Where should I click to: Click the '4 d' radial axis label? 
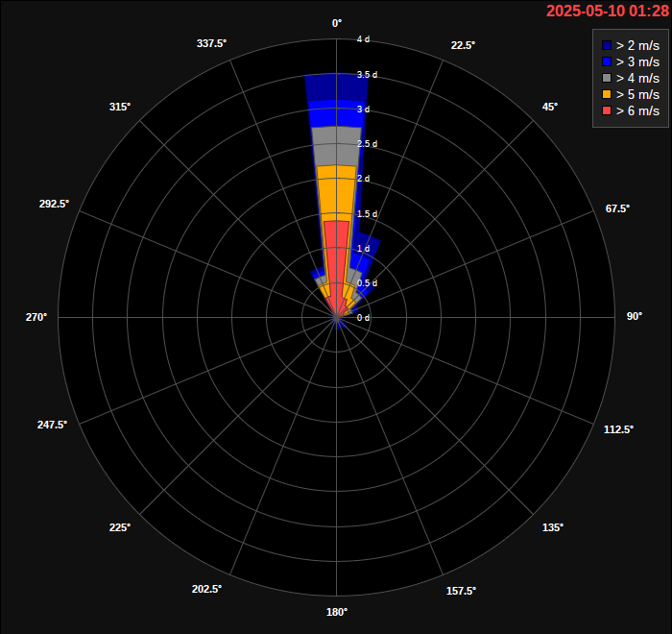(x=363, y=39)
